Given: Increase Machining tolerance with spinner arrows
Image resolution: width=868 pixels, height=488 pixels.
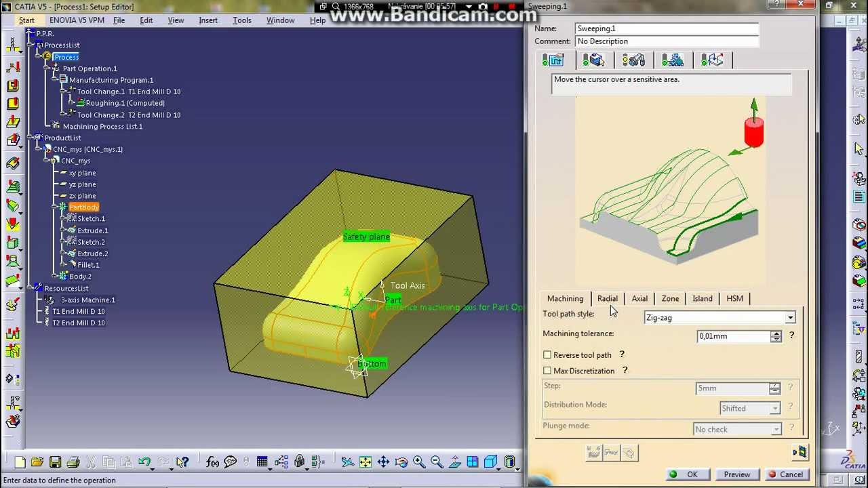Looking at the screenshot, I should [x=776, y=333].
